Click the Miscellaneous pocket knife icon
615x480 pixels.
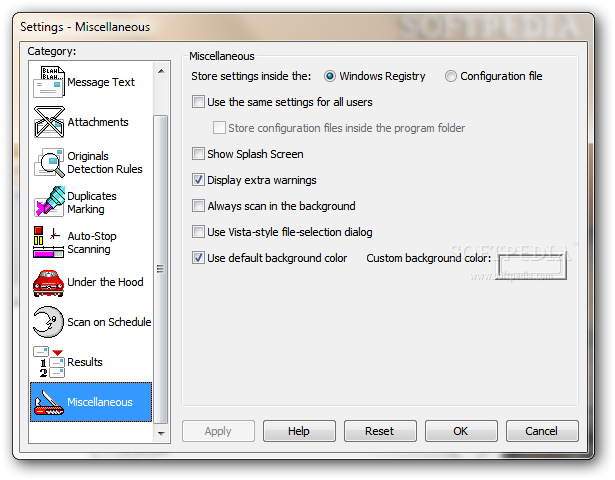pos(49,403)
